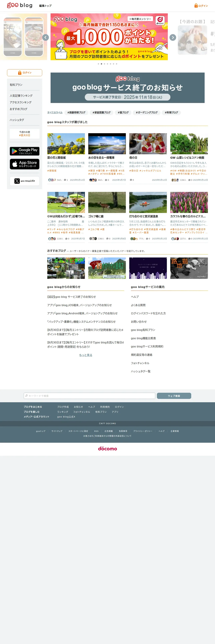Open the 菜の花と関宿城 article thumbnail
This screenshot has width=215, height=644.
[66, 144]
